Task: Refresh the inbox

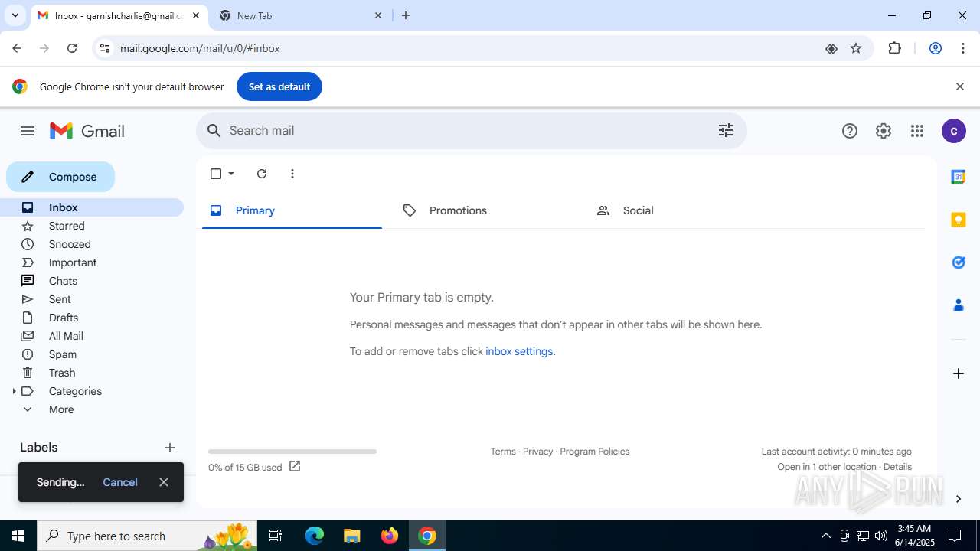Action: 262,174
